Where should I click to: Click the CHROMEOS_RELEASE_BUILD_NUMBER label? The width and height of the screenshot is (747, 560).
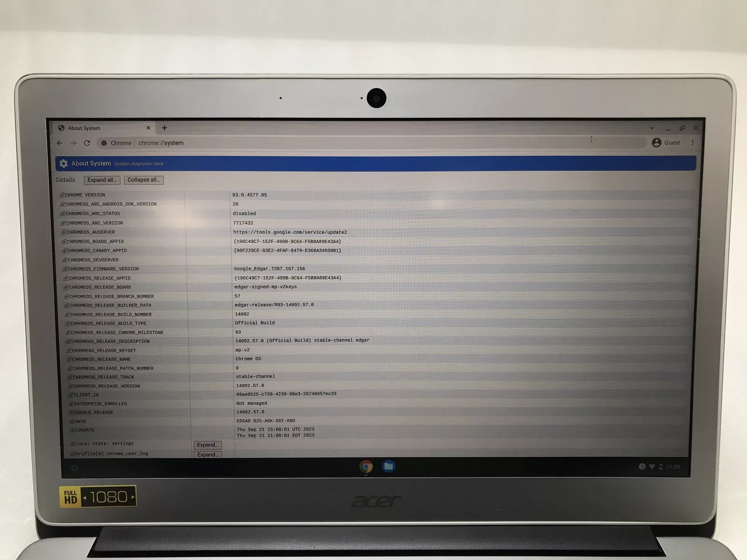[111, 315]
